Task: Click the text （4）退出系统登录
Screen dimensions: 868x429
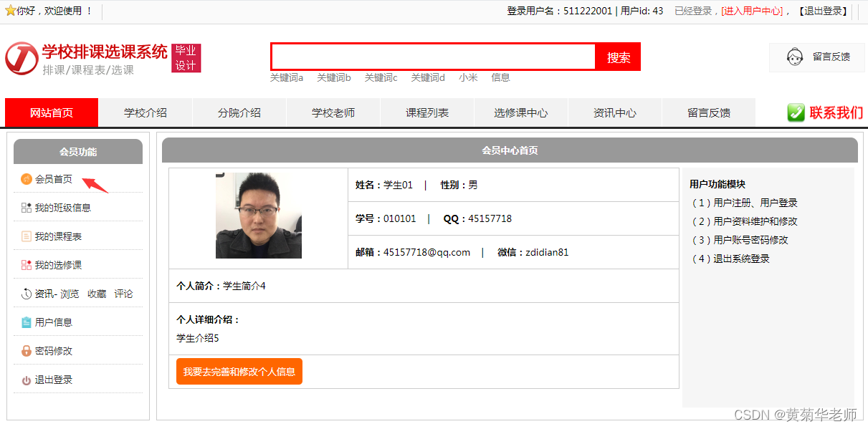Action: (729, 259)
